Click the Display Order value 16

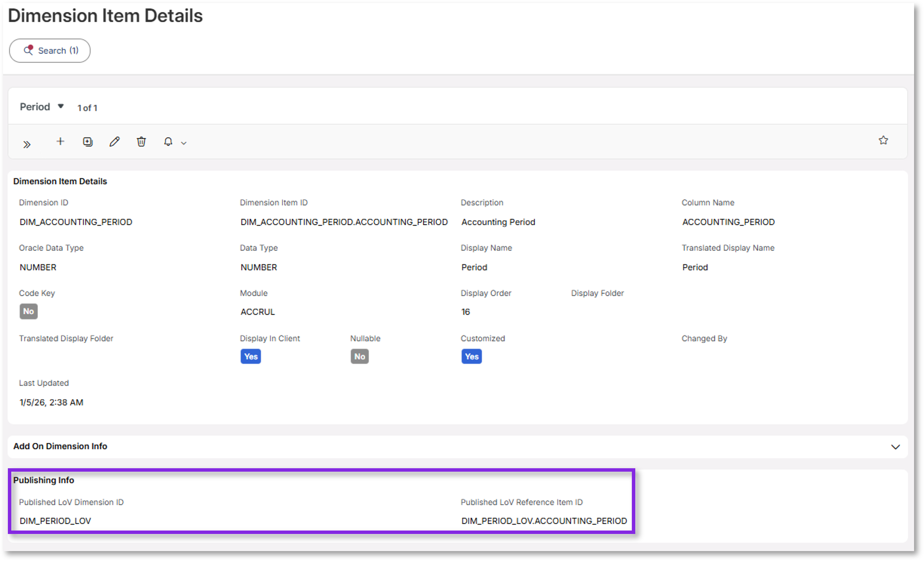tap(466, 312)
